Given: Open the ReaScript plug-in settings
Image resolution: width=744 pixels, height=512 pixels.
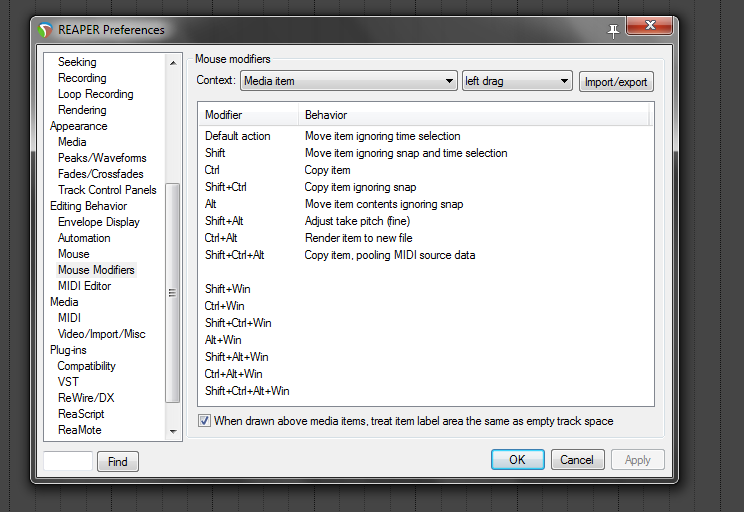Looking at the screenshot, I should (x=81, y=414).
